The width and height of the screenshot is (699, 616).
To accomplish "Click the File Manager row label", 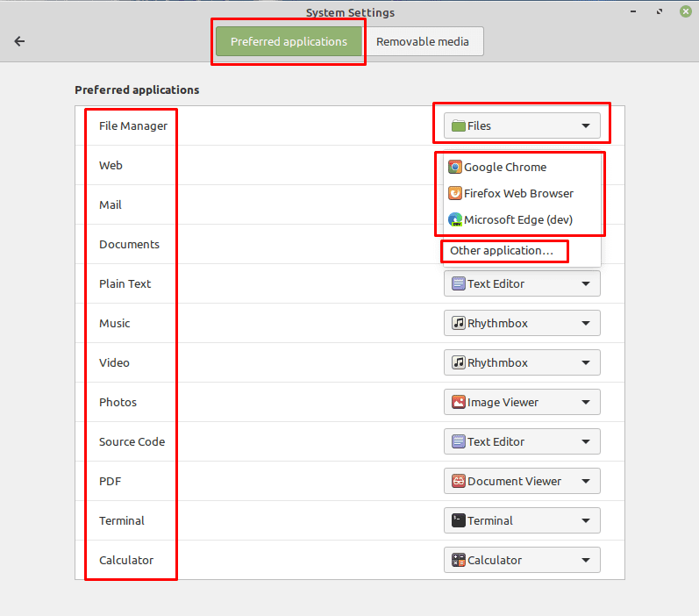I will (x=132, y=125).
